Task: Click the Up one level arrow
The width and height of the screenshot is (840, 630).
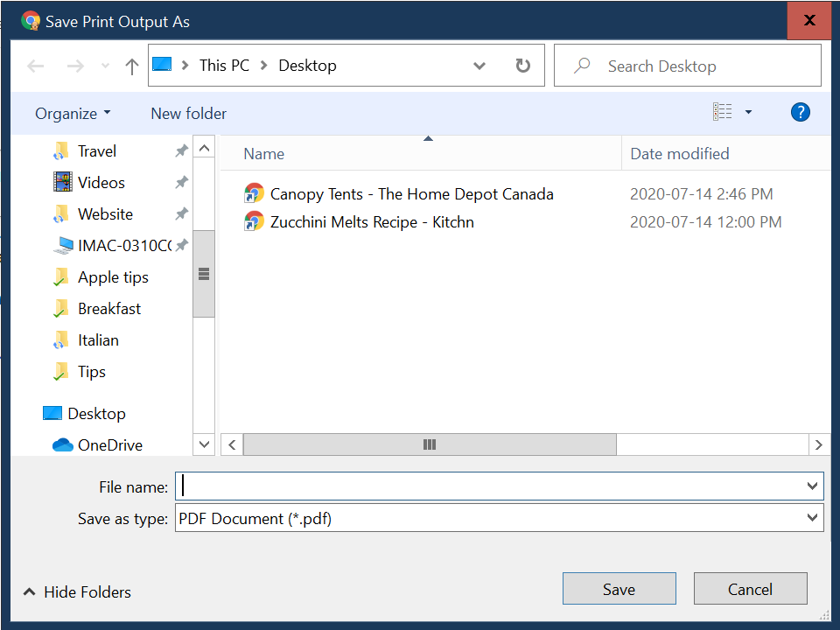Action: tap(132, 66)
